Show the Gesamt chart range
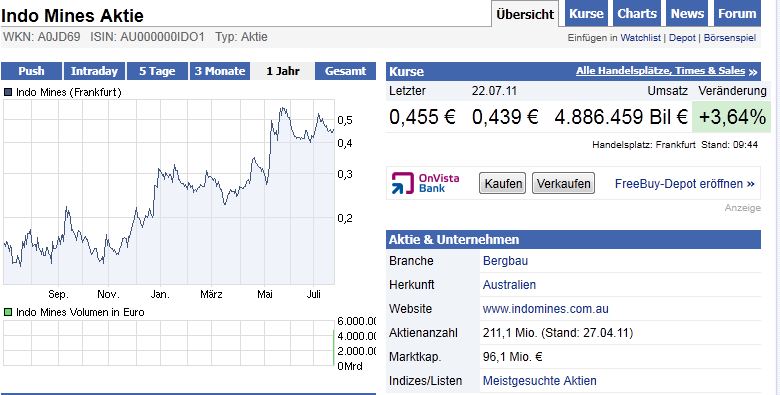 click(345, 71)
